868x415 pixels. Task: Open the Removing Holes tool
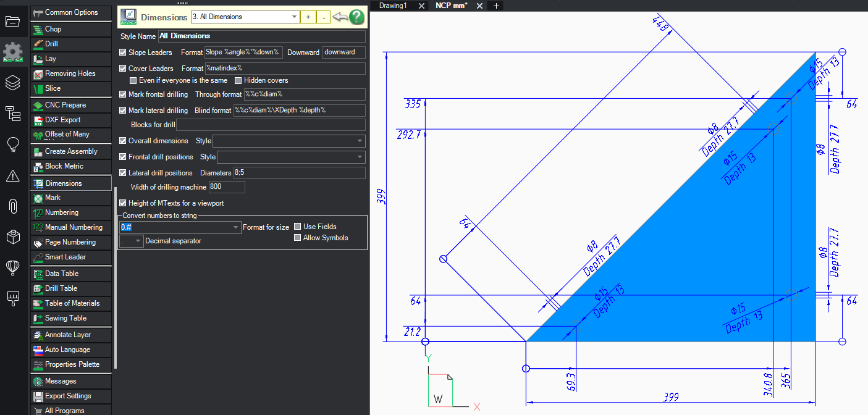(71, 73)
